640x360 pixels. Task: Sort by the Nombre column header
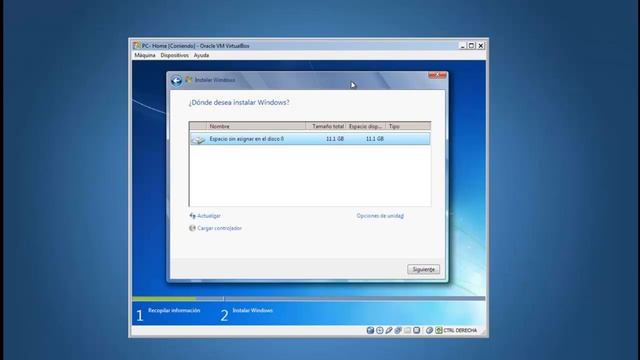256,127
